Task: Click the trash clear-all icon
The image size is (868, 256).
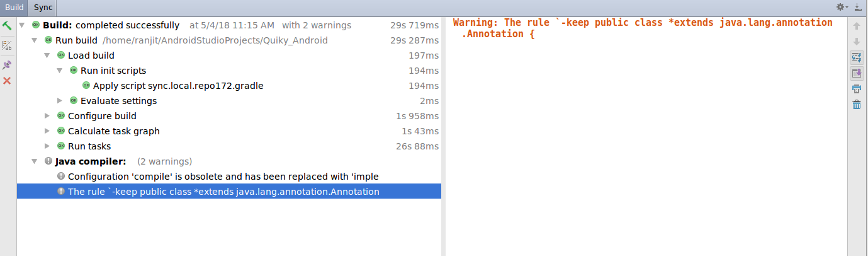Action: pos(856,105)
